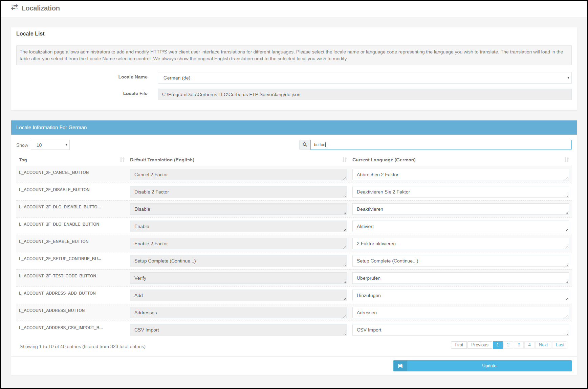Open the Show entries count dropdown
The width and height of the screenshot is (588, 389).
coord(50,145)
